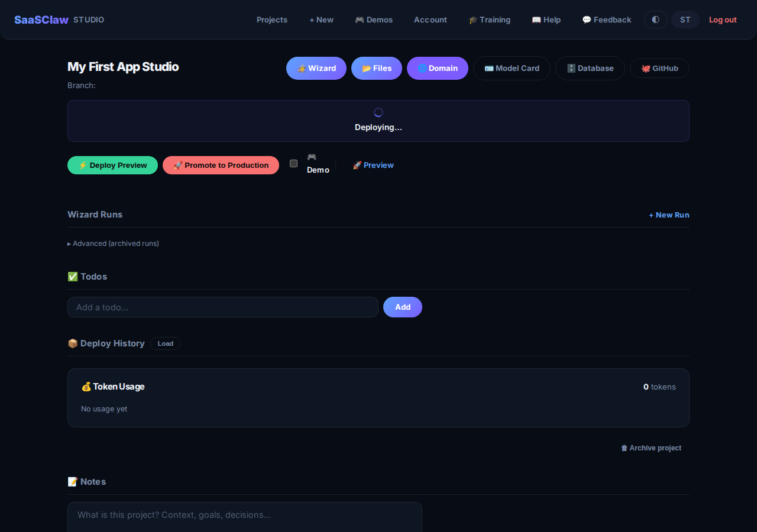Image resolution: width=757 pixels, height=532 pixels.
Task: Load the Deploy History
Action: (166, 343)
